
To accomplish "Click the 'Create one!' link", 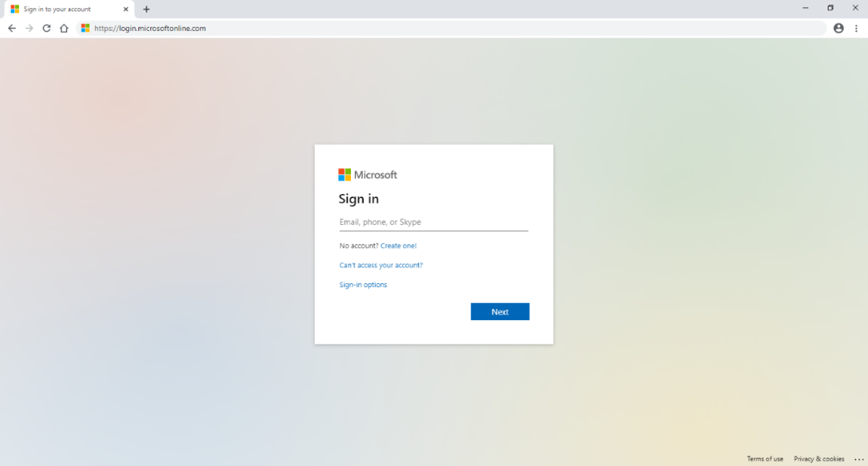I will coord(398,246).
